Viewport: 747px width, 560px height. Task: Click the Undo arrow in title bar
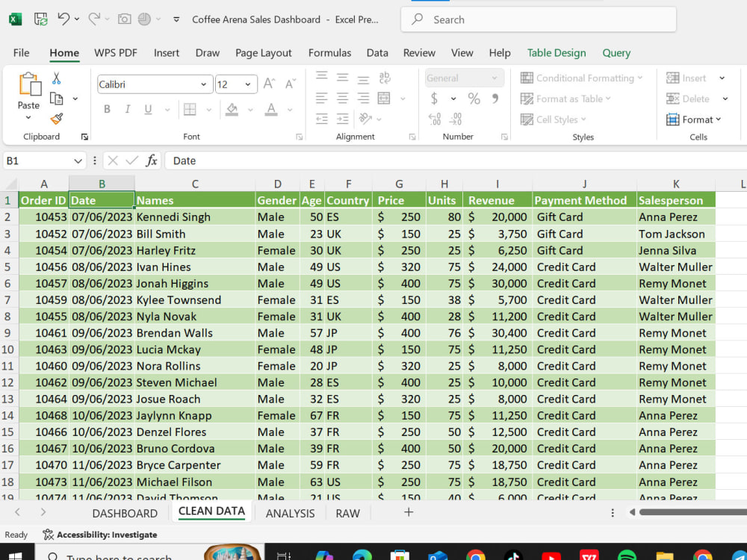click(x=63, y=19)
